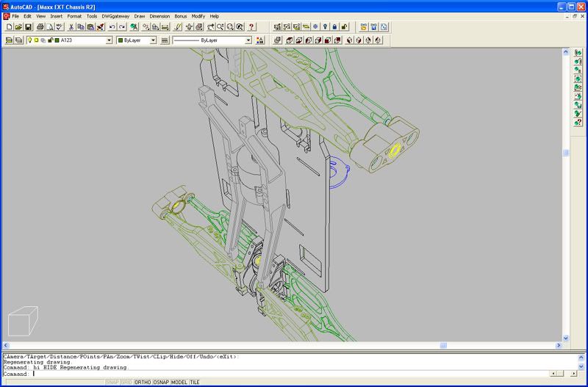Open the Draw menu
The width and height of the screenshot is (588, 387).
click(x=140, y=15)
